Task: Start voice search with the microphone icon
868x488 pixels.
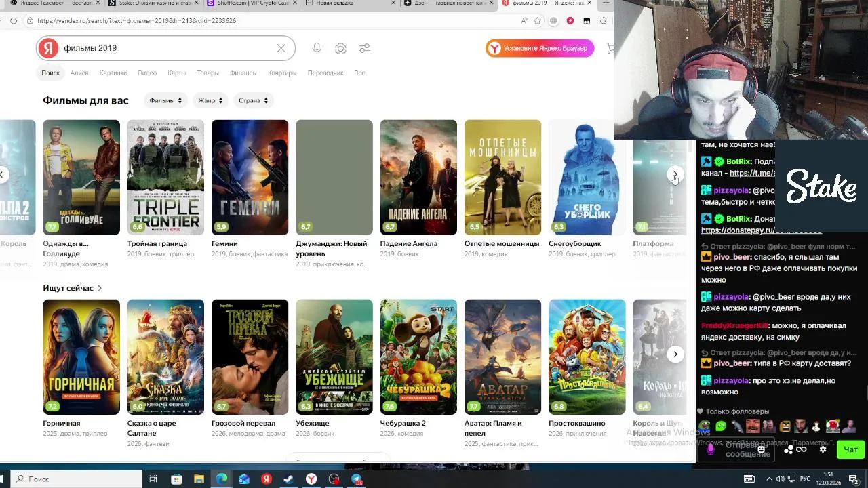Action: tap(317, 48)
